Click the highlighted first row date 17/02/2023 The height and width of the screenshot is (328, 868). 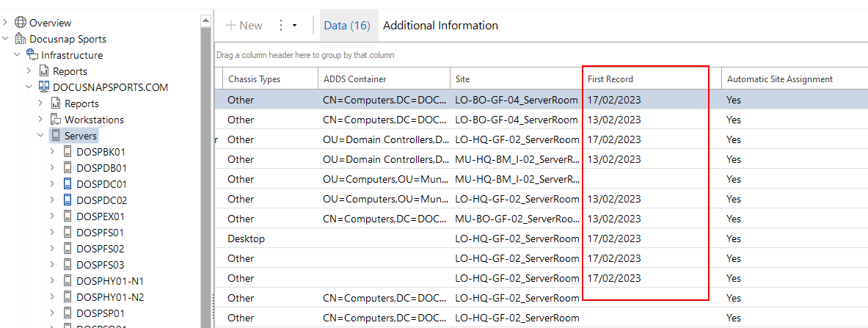614,100
